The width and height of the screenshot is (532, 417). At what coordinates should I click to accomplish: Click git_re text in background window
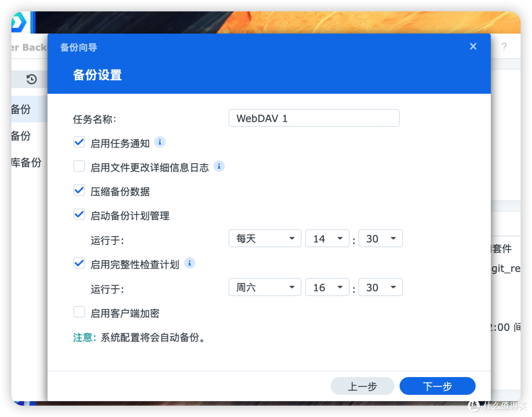506,269
